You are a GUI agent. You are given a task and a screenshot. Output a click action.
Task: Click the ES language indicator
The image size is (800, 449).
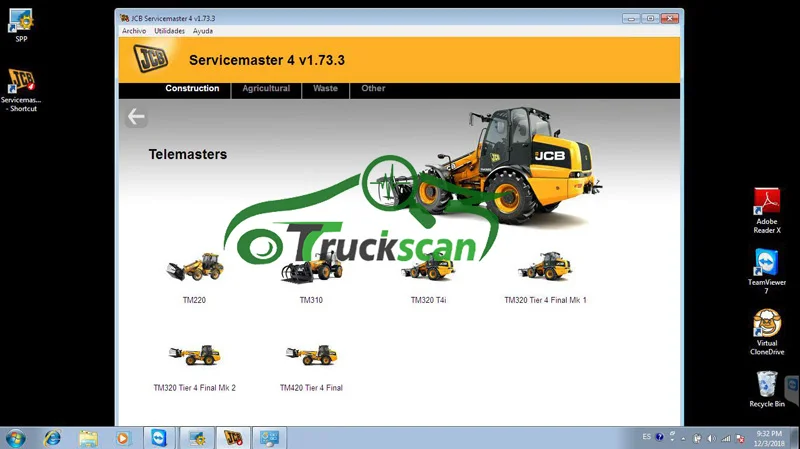pyautogui.click(x=646, y=437)
